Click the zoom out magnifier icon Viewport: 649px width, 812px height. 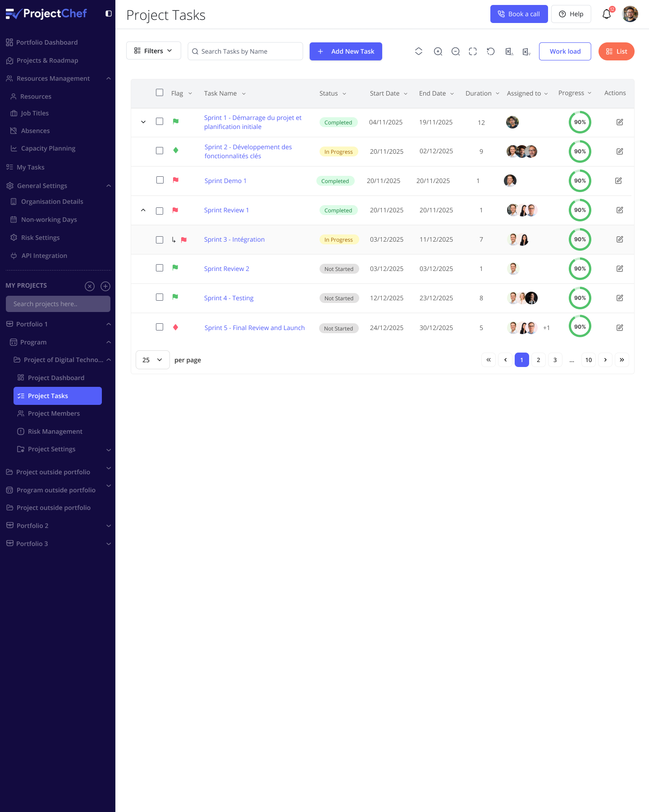[x=456, y=51]
